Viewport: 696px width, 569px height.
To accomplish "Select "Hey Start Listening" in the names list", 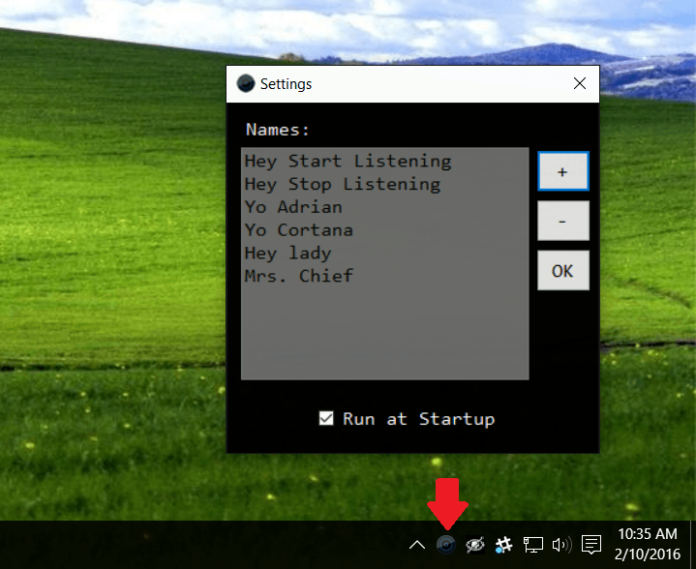I will (x=348, y=162).
